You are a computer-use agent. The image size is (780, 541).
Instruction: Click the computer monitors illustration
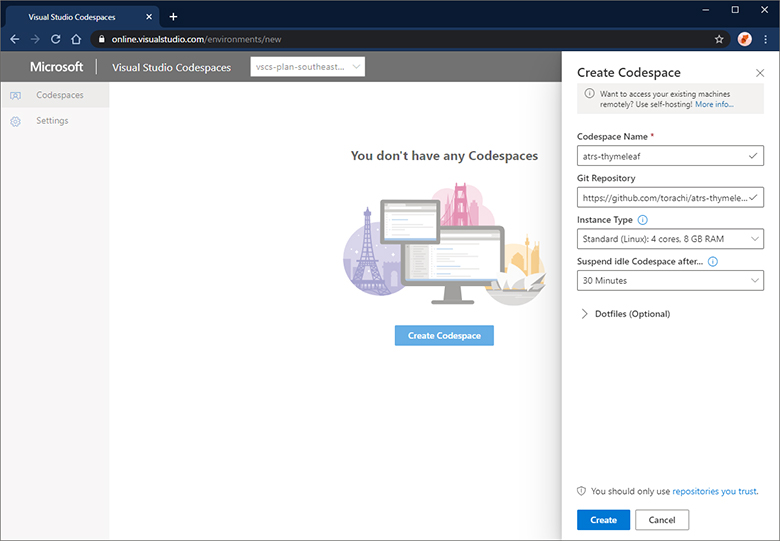(x=444, y=244)
